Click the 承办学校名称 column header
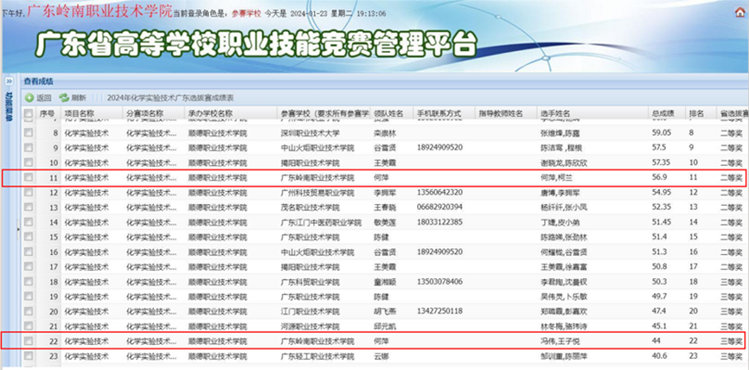Screen dimensions: 749x370 tap(230, 114)
